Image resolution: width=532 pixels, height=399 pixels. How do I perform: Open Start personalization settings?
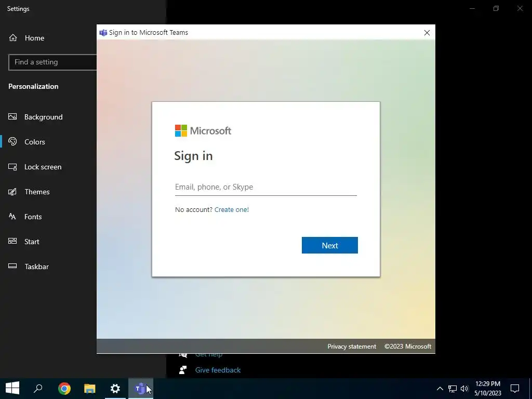(x=32, y=242)
